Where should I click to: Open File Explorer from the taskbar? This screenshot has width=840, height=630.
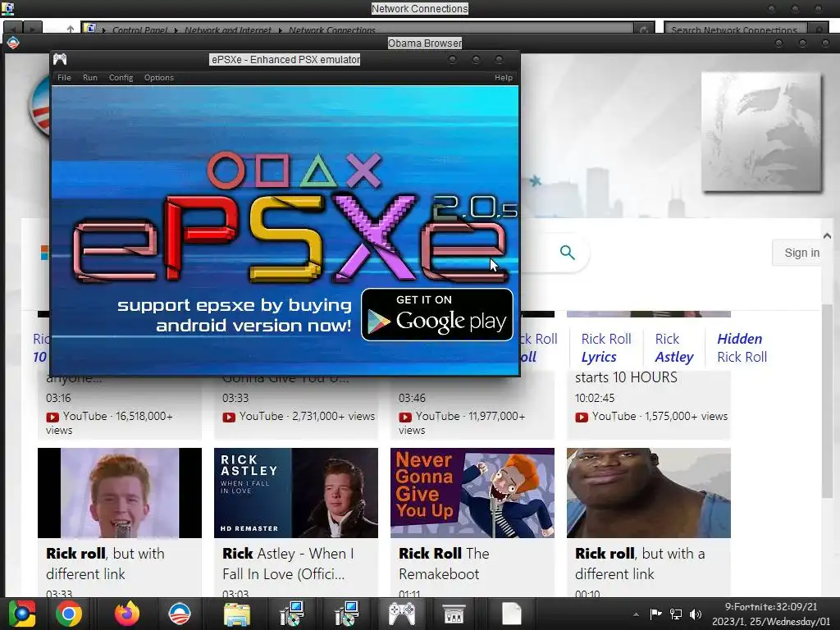[x=237, y=614]
